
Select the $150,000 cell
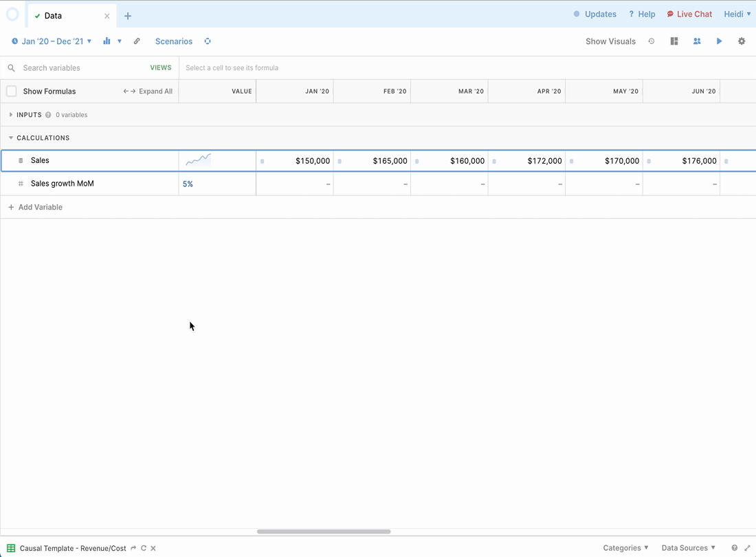point(295,161)
